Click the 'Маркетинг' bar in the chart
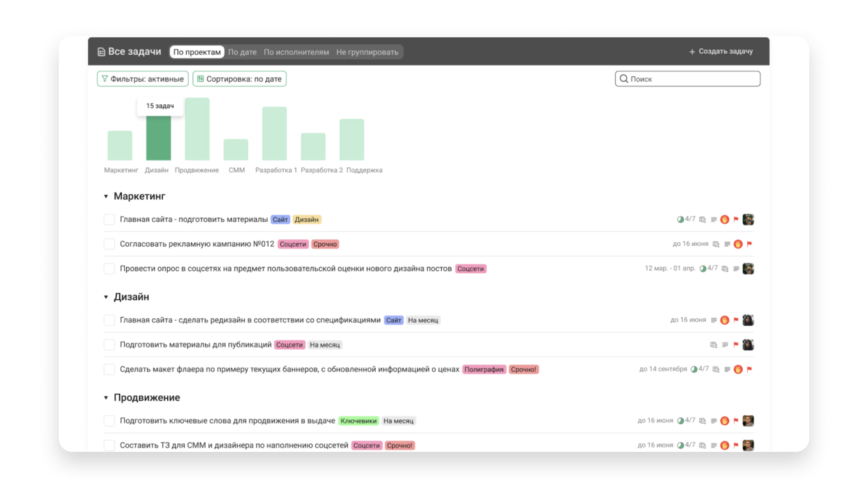This screenshot has height=488, width=868. (x=120, y=145)
